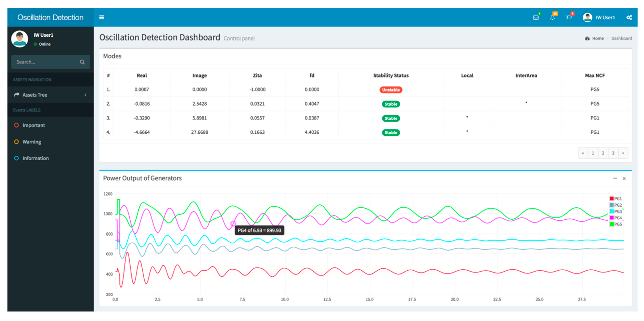
Task: Go to page 2 of Modes table
Action: coord(603,153)
